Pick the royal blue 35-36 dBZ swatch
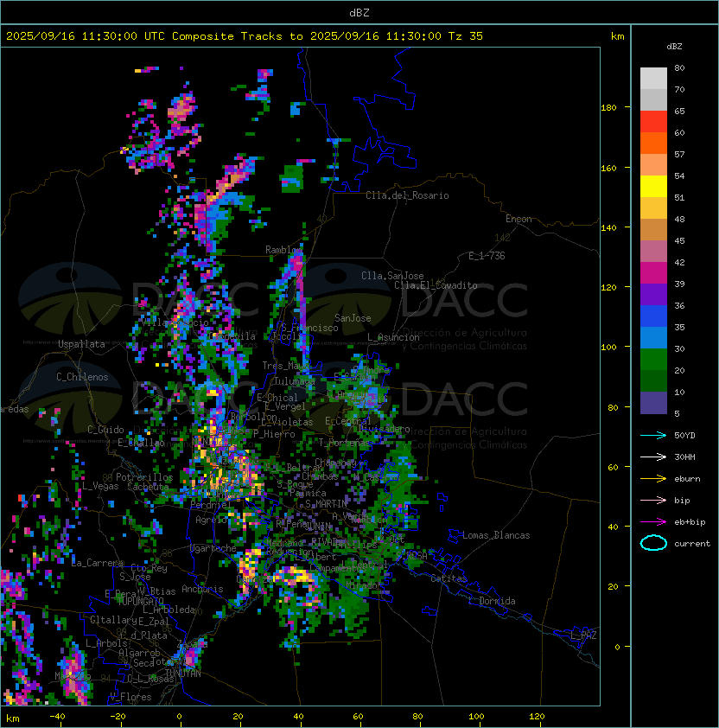 pyautogui.click(x=653, y=316)
